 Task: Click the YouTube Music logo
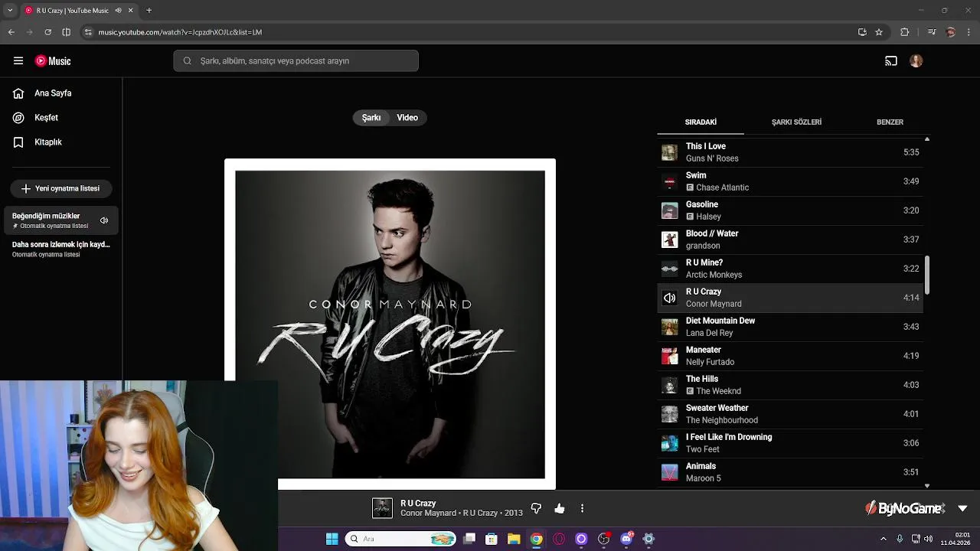pyautogui.click(x=53, y=61)
